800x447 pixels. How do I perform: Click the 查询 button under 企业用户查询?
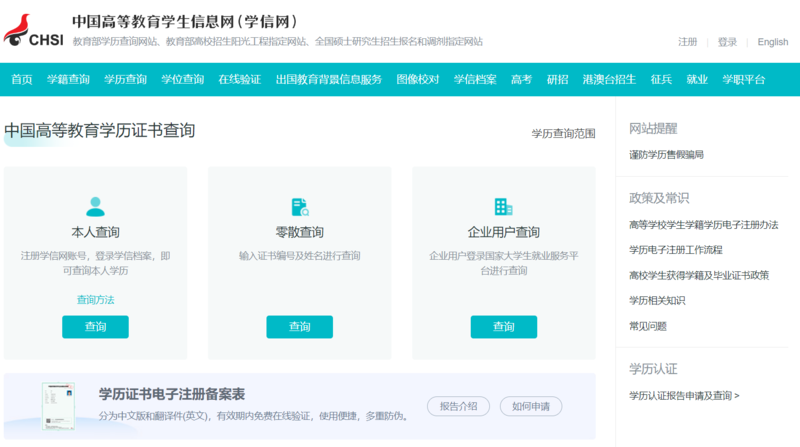(503, 327)
